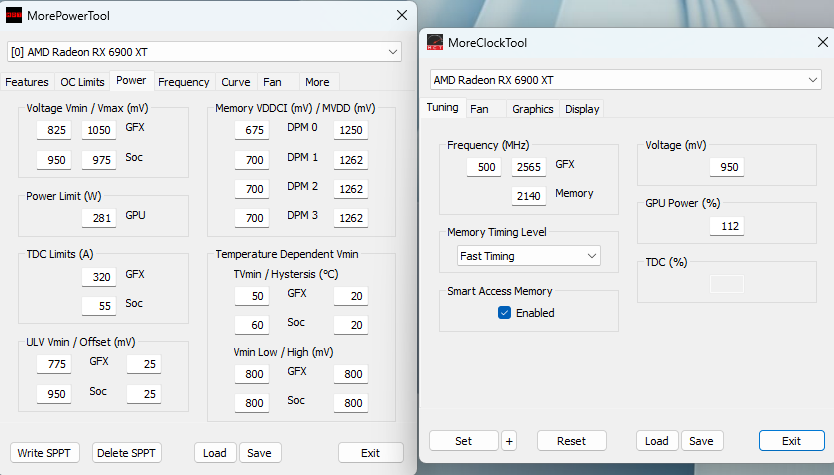Viewport: 834px width, 475px height.
Task: Click the Soc TDC limit field showing 55
Action: 99,306
